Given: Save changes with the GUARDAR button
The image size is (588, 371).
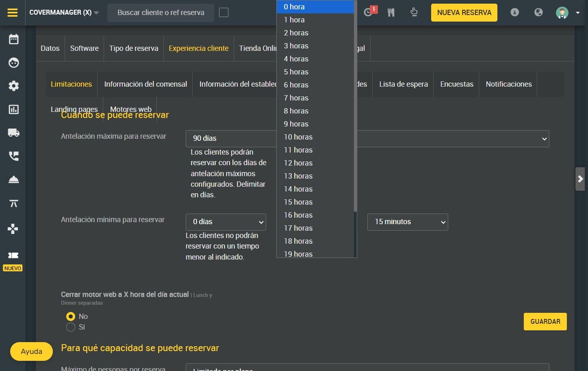Looking at the screenshot, I should click(x=545, y=321).
